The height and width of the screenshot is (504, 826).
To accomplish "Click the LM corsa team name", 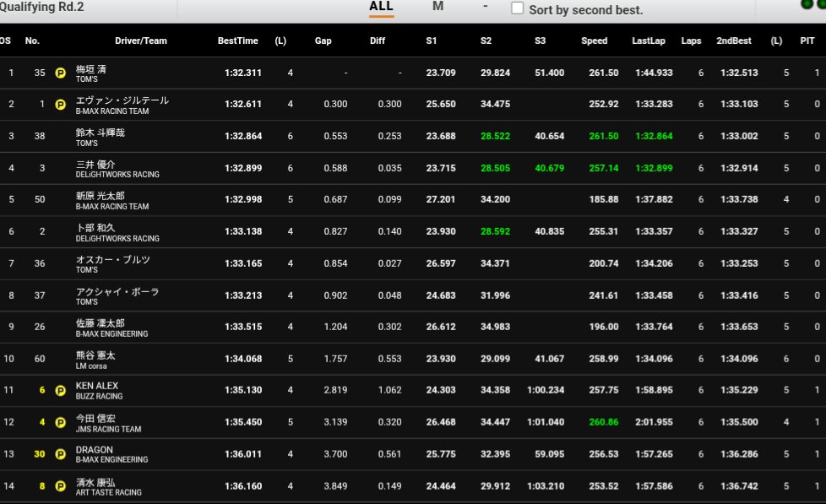I will click(91, 366).
